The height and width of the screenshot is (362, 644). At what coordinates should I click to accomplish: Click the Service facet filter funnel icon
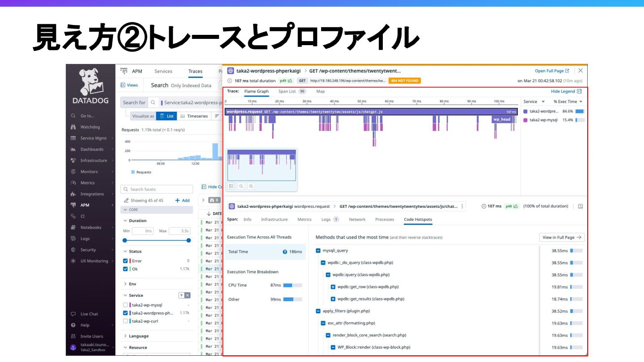pyautogui.click(x=182, y=295)
